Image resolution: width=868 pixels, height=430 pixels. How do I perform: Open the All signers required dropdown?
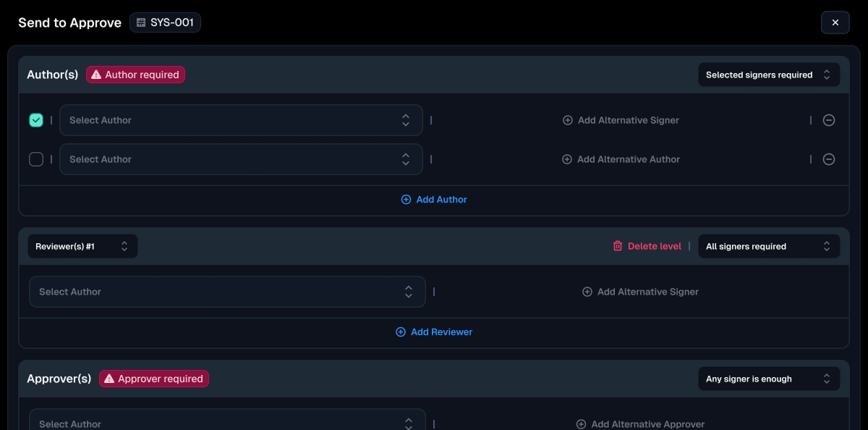tap(768, 246)
